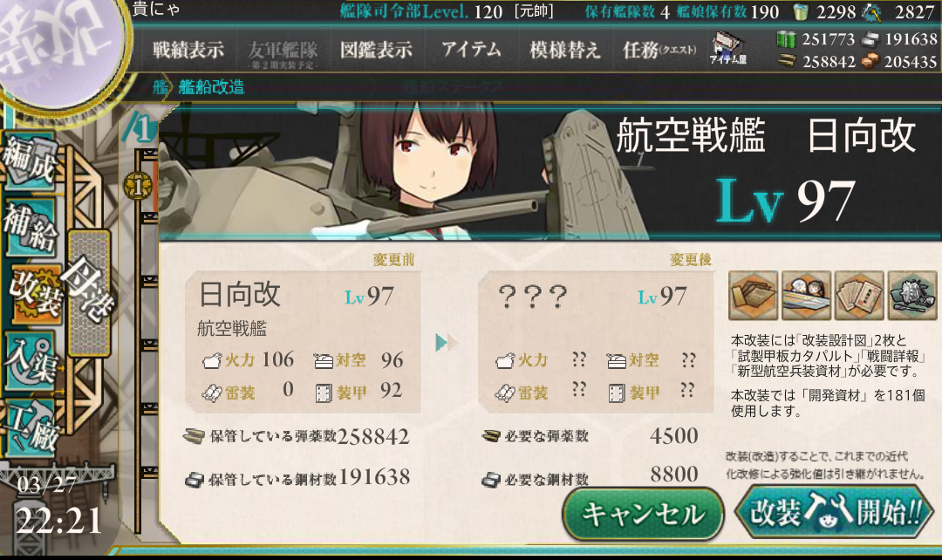This screenshot has height=560, width=942.
Task: Select fleet tab number 1
Action: (x=140, y=127)
